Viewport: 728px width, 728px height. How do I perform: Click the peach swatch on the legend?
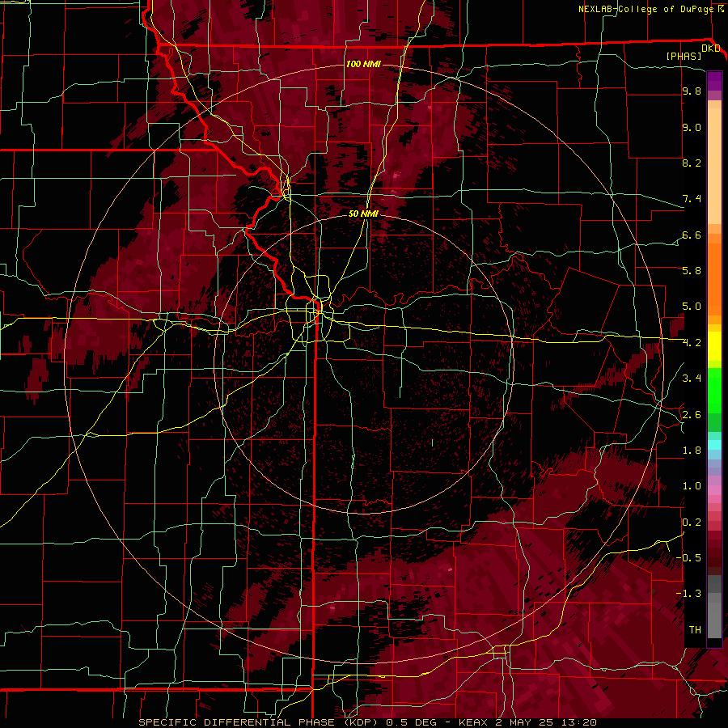pos(714,166)
